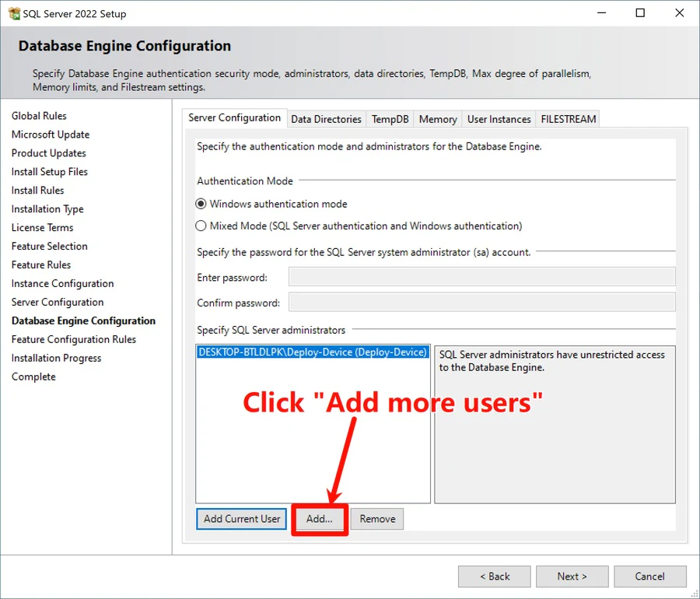Open the TempDB tab

[390, 119]
